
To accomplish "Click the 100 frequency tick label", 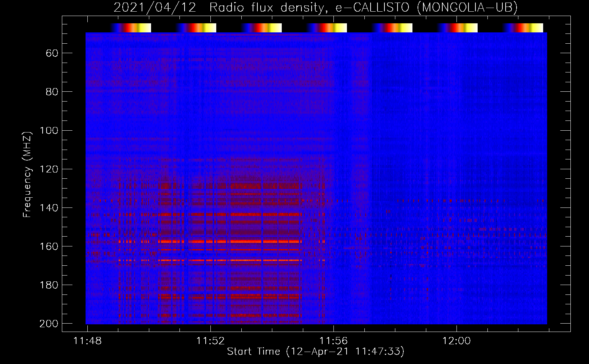I will click(x=49, y=131).
